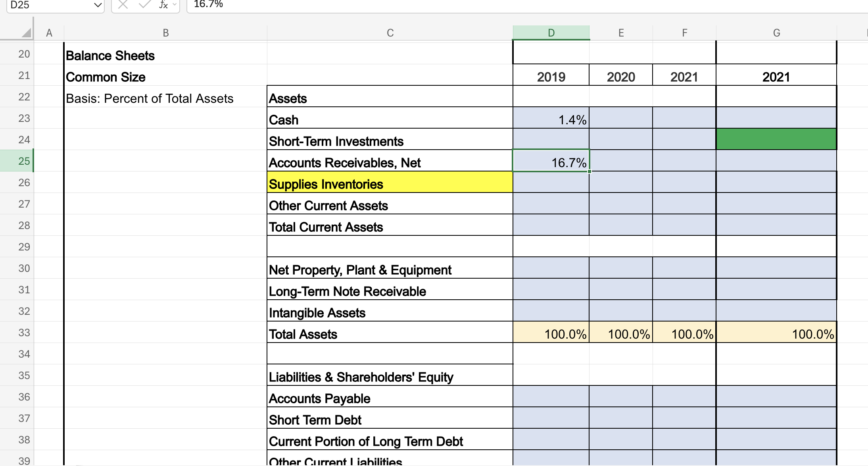Select the yellow Supplies Inventories cell
Image resolution: width=868 pixels, height=466 pixels.
point(390,183)
